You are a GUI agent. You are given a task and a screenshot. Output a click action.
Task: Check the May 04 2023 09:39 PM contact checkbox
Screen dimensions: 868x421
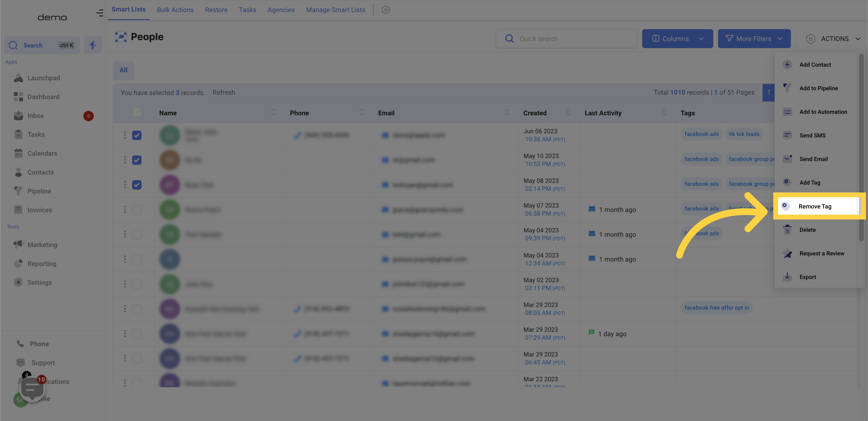[136, 234]
